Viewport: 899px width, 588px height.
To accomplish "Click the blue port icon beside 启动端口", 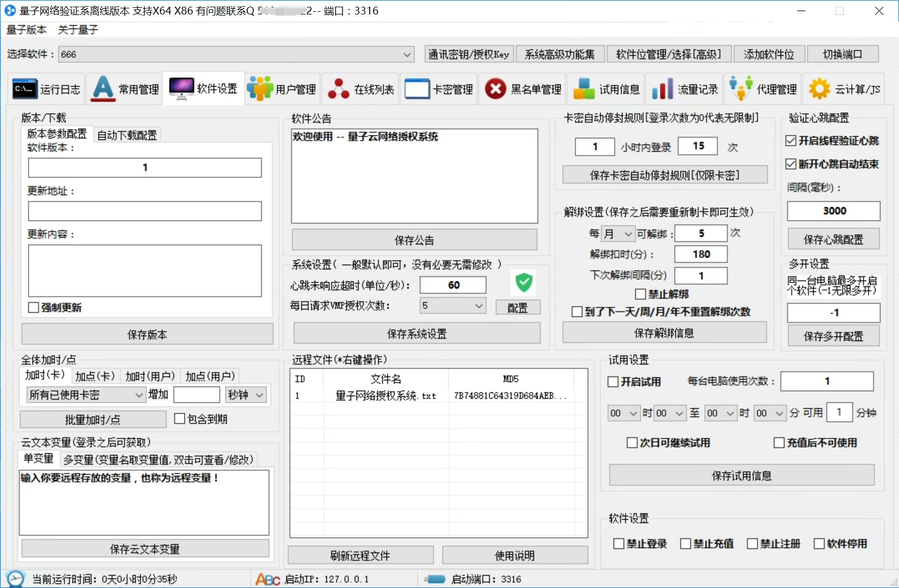I will point(435,579).
